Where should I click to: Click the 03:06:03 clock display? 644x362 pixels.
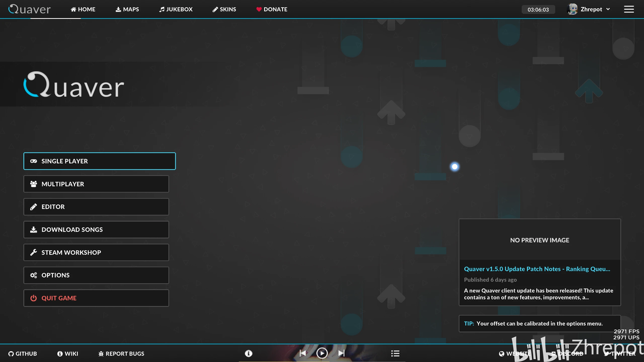[x=538, y=9]
